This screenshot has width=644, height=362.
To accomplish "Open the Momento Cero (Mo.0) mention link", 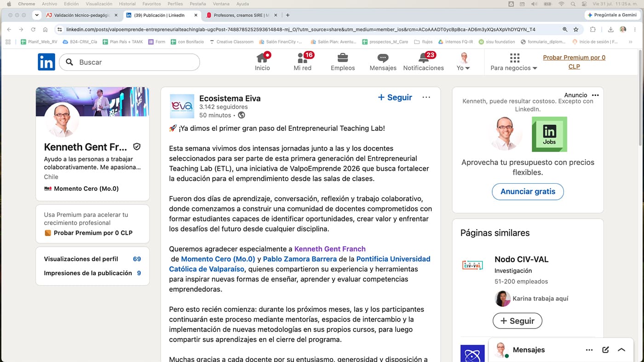I will click(x=218, y=259).
